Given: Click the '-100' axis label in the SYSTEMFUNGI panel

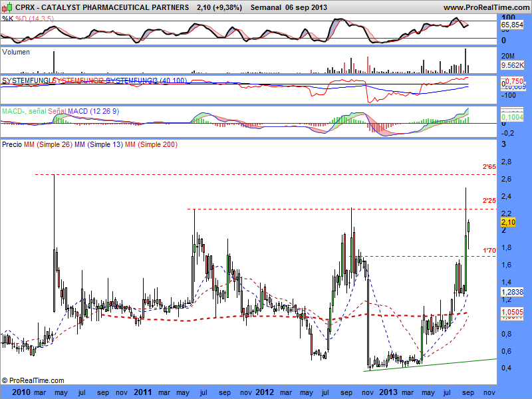Looking at the screenshot, I should point(508,95).
